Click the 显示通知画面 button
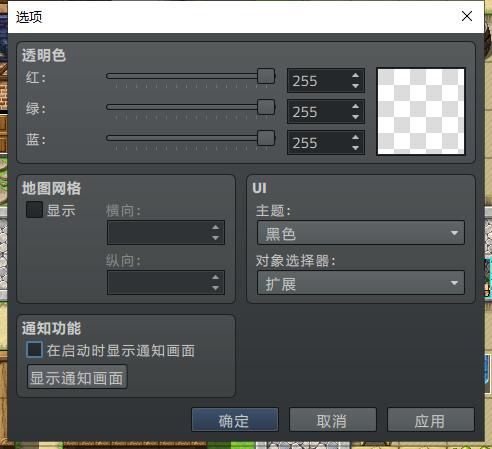Image resolution: width=492 pixels, height=449 pixels. [x=77, y=377]
